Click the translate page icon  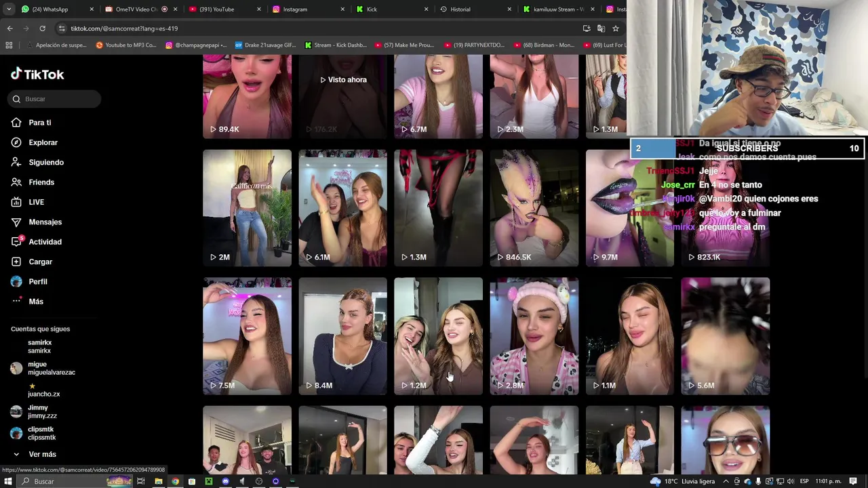coord(601,28)
